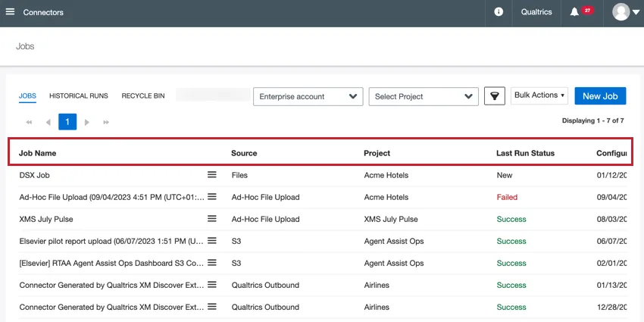The image size is (644, 322).
Task: Open row menu for XMS July Pulse
Action: [x=212, y=219]
